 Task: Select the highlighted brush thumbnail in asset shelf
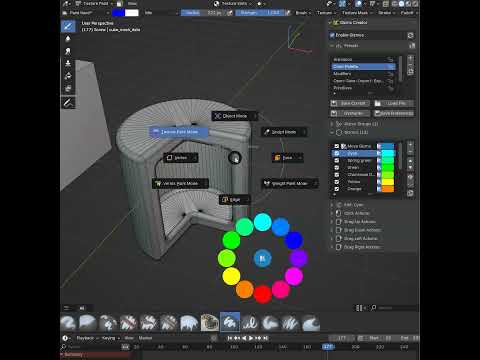click(x=230, y=322)
